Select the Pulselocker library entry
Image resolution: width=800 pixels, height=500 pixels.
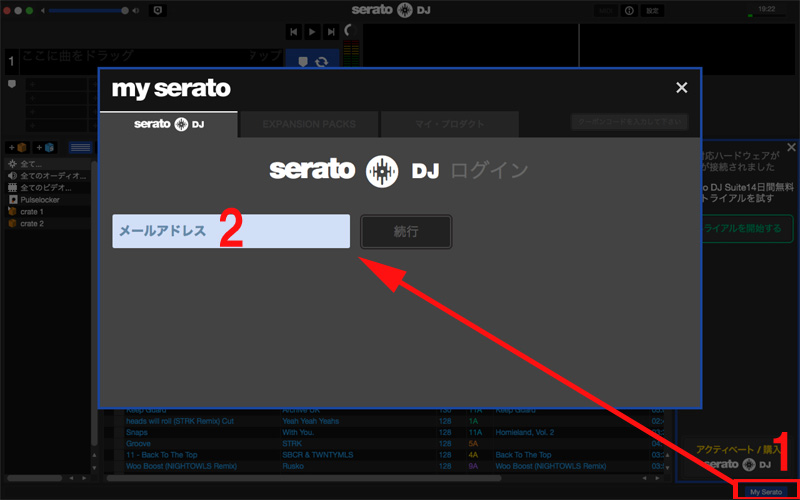point(39,200)
